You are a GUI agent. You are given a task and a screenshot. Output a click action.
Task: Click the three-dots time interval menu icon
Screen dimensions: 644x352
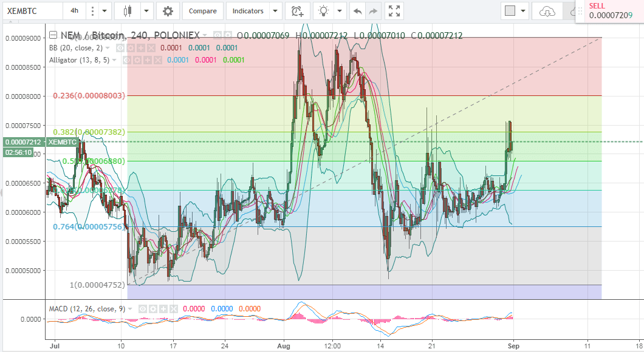[x=93, y=11]
